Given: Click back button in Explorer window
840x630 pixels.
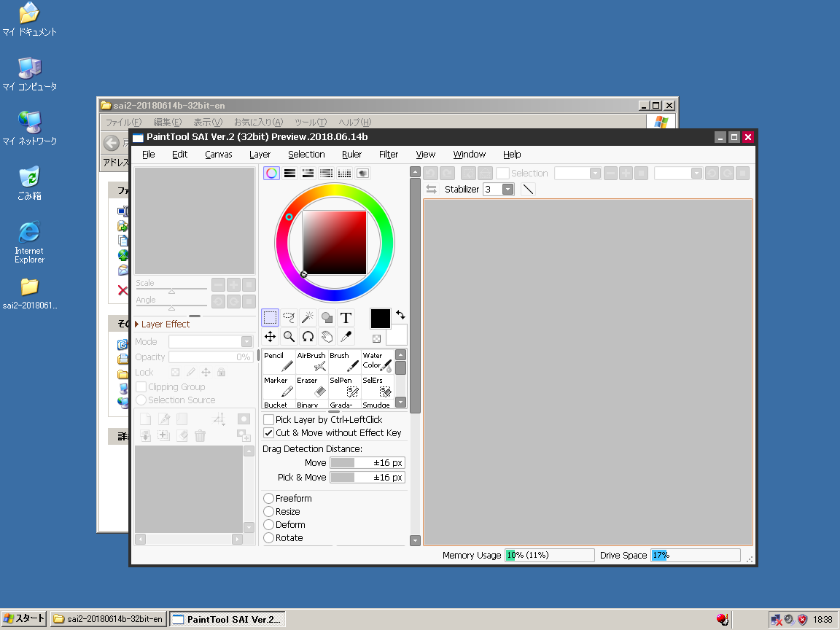Looking at the screenshot, I should (x=112, y=142).
